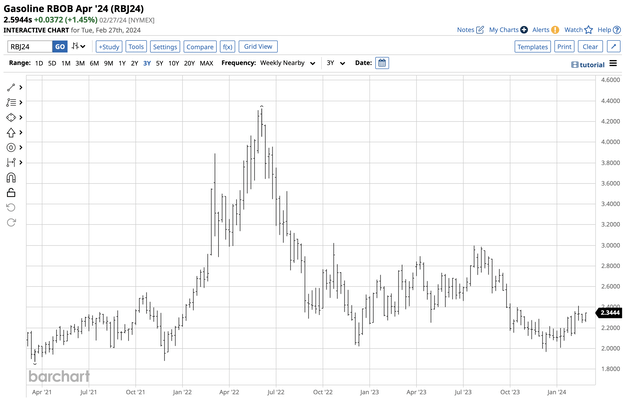Undo the last chart action
640x415 pixels.
point(11,207)
